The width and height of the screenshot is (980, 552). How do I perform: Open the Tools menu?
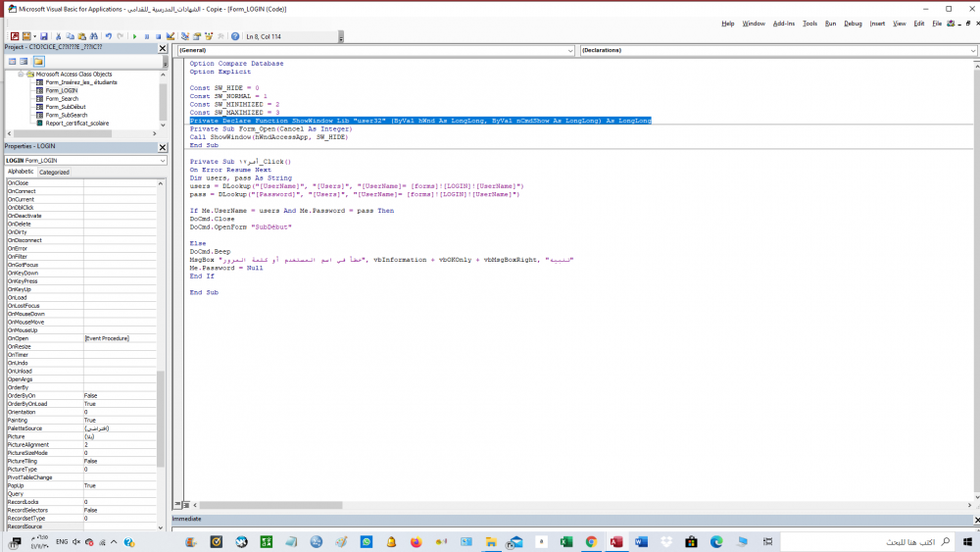pyautogui.click(x=809, y=24)
